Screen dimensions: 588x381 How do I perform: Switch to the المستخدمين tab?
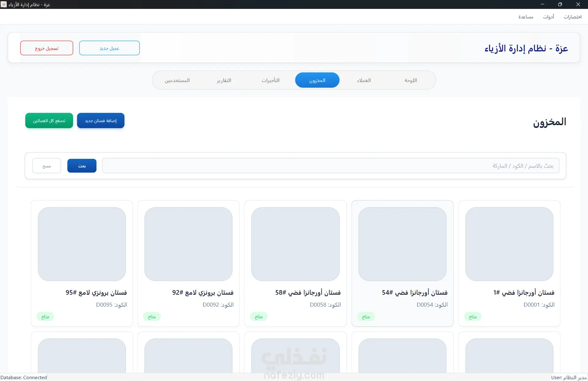[x=177, y=80]
